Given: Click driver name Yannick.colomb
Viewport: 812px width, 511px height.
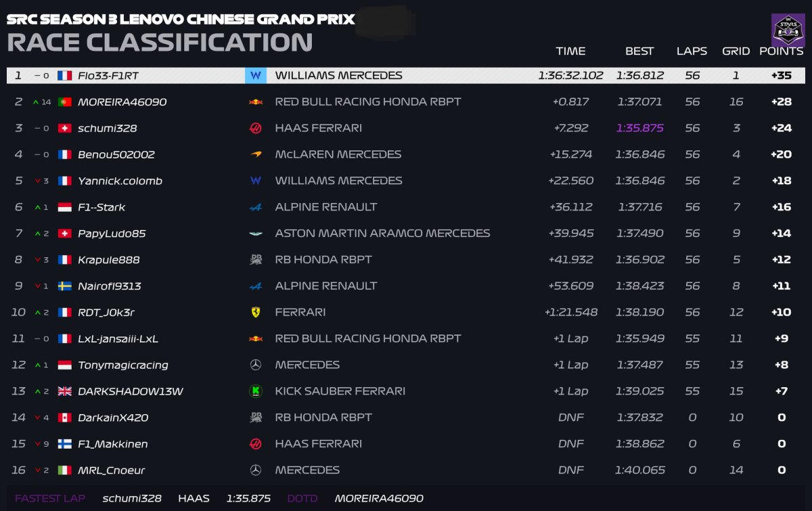Looking at the screenshot, I should tap(120, 181).
